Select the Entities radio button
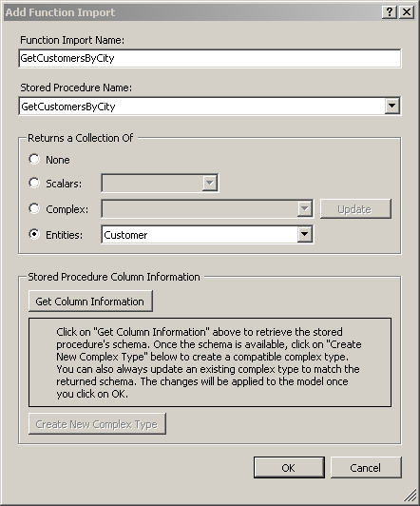This screenshot has height=506, width=420. point(34,234)
